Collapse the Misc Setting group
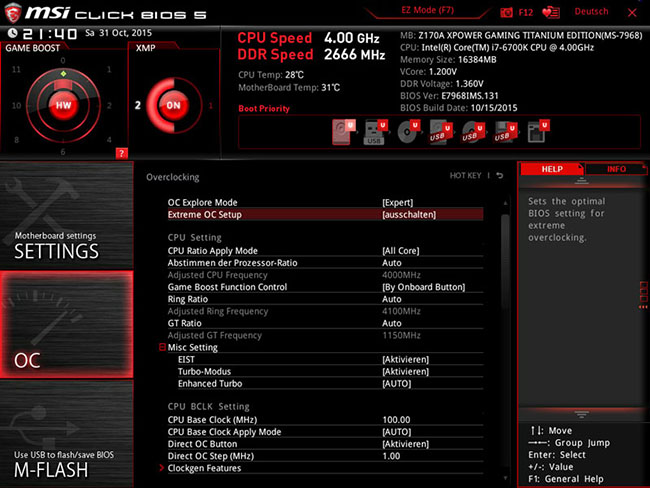Viewport: 650px width, 488px height. [162, 347]
